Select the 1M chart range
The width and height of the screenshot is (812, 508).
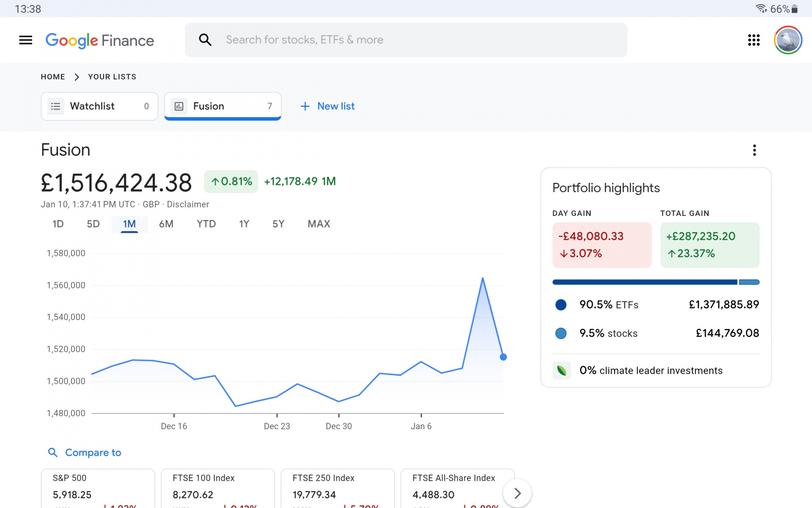click(x=129, y=224)
